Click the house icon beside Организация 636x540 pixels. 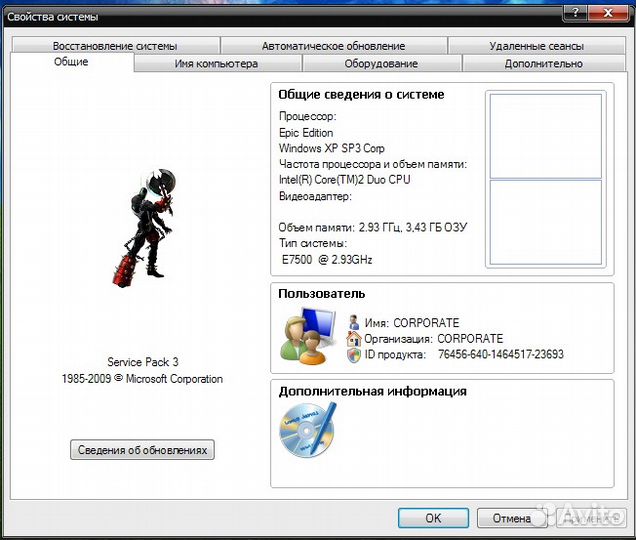click(x=354, y=339)
